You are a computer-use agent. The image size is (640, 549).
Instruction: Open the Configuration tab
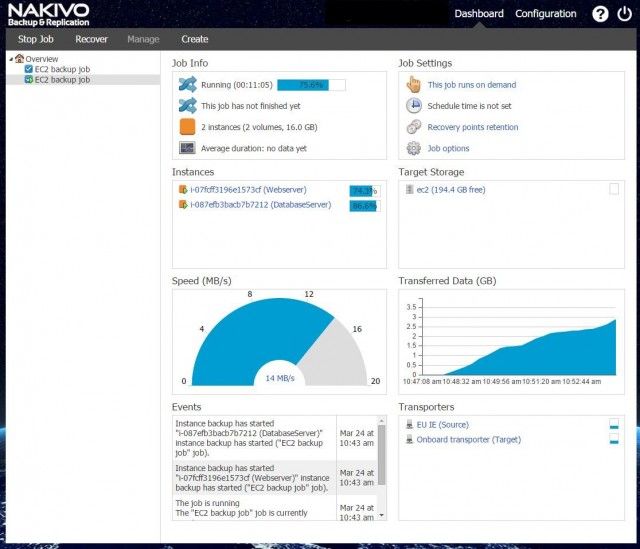pos(545,13)
